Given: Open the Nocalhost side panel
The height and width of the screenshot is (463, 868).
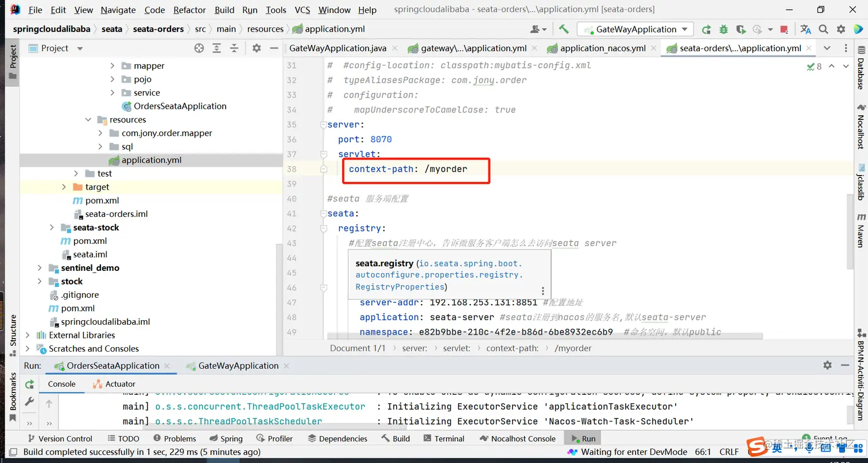Looking at the screenshot, I should [x=861, y=126].
